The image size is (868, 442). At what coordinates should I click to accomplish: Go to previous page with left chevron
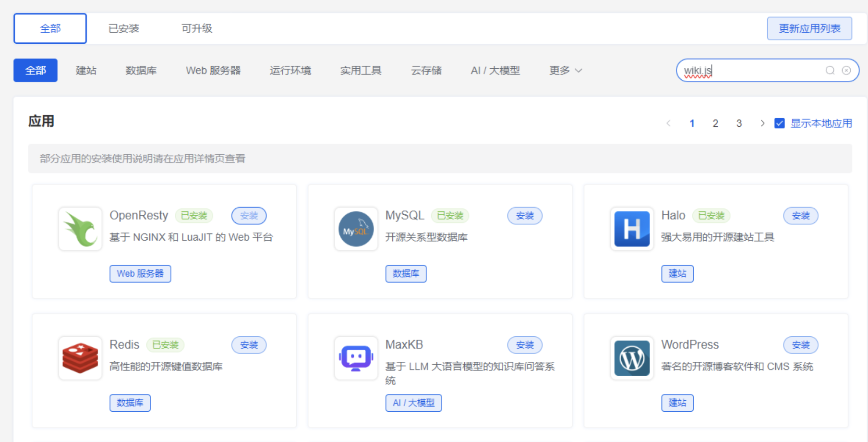point(668,123)
